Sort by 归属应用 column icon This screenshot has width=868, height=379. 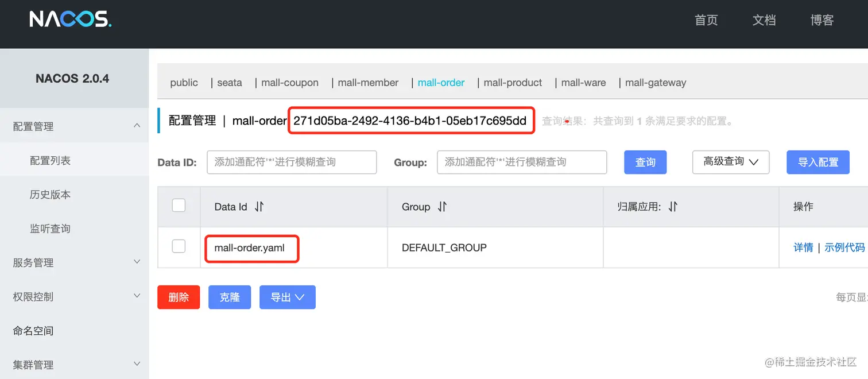673,206
